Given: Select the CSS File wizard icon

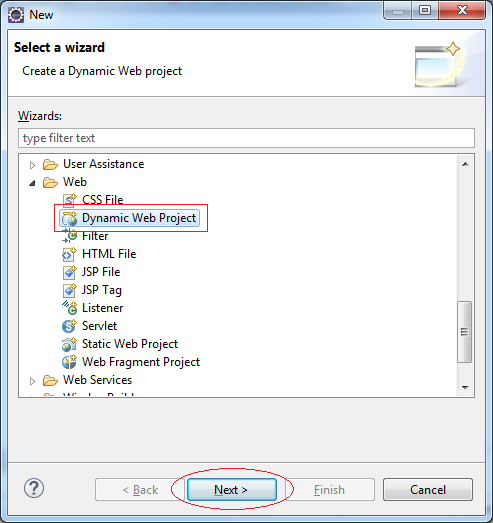Looking at the screenshot, I should 69,200.
